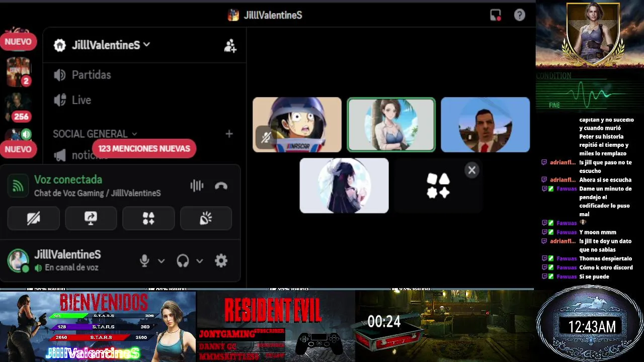Image resolution: width=644 pixels, height=362 pixels.
Task: Turn on the camera
Action: (x=34, y=218)
